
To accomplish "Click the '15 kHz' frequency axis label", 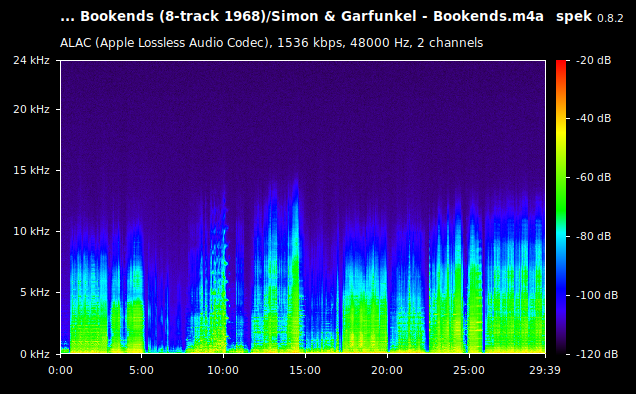I will click(31, 170).
